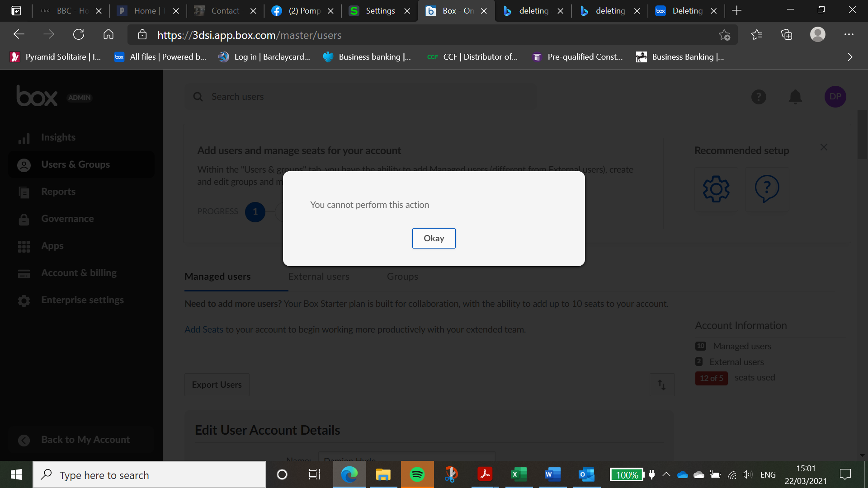Image resolution: width=868 pixels, height=488 pixels.
Task: Open the Windows notification center
Action: (x=845, y=474)
